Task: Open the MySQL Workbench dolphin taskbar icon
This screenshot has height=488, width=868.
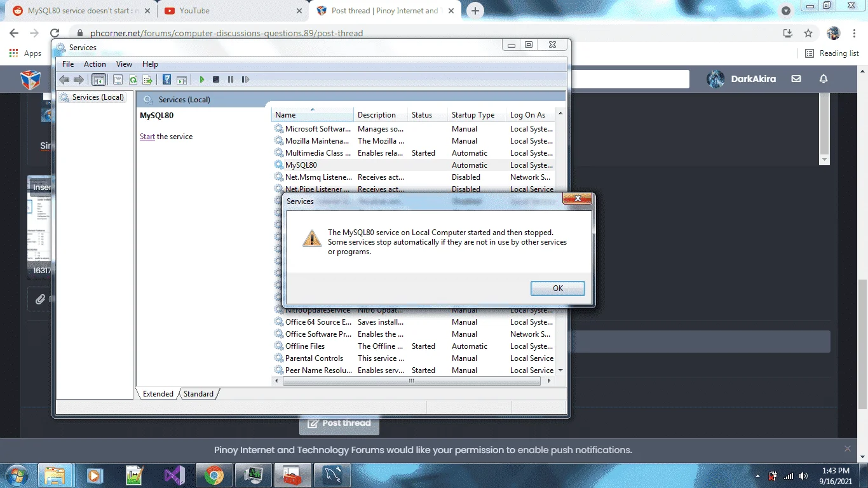Action: (333, 475)
